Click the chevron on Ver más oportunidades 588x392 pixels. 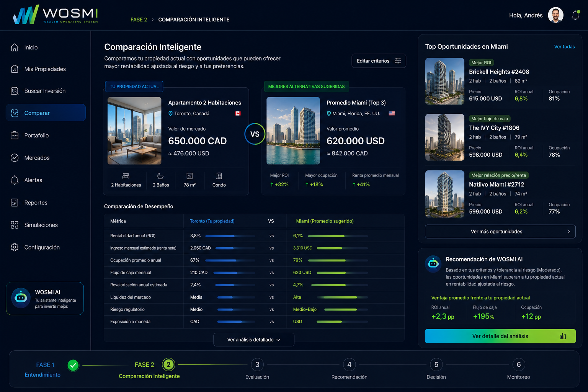[569, 232]
